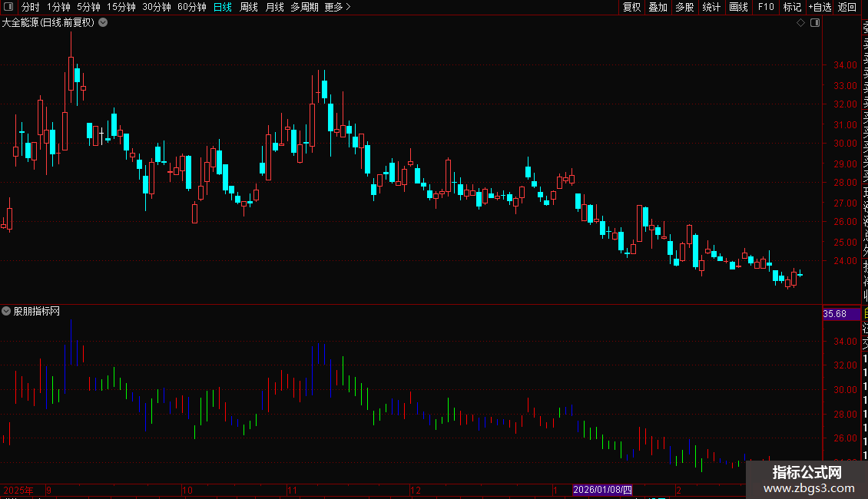
Task: Toggle the left sidebar panel icon
Action: (x=8, y=7)
